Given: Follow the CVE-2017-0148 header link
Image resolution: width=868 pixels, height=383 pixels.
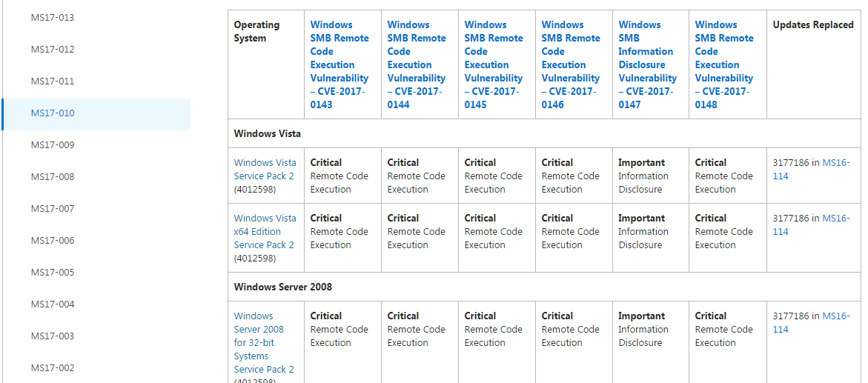Looking at the screenshot, I should coord(724,64).
